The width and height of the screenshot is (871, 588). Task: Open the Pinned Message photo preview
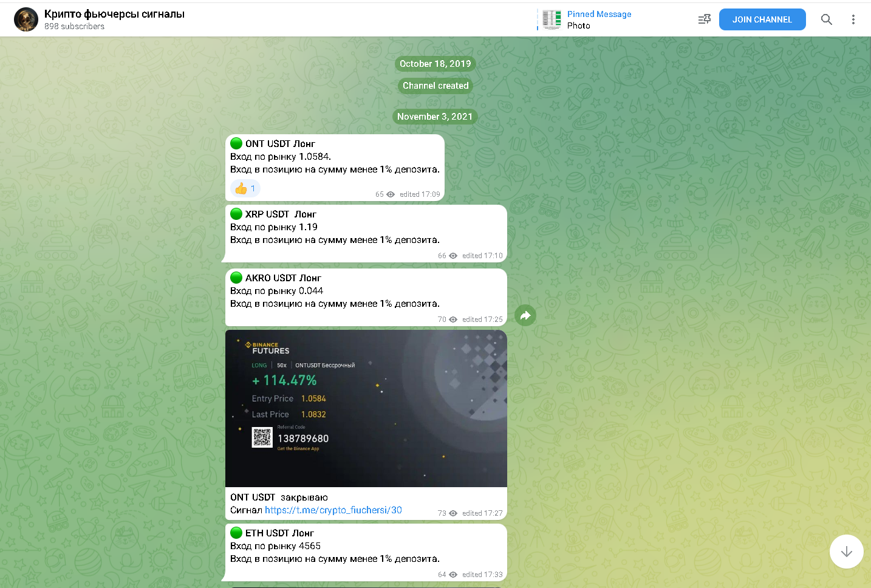tap(552, 19)
